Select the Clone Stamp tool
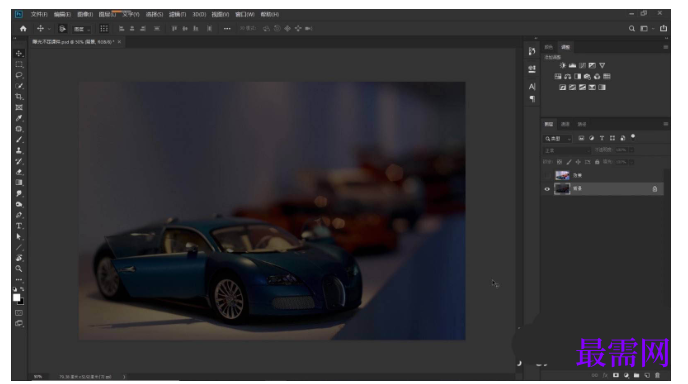Screen dimensions: 688x384 (x=19, y=151)
